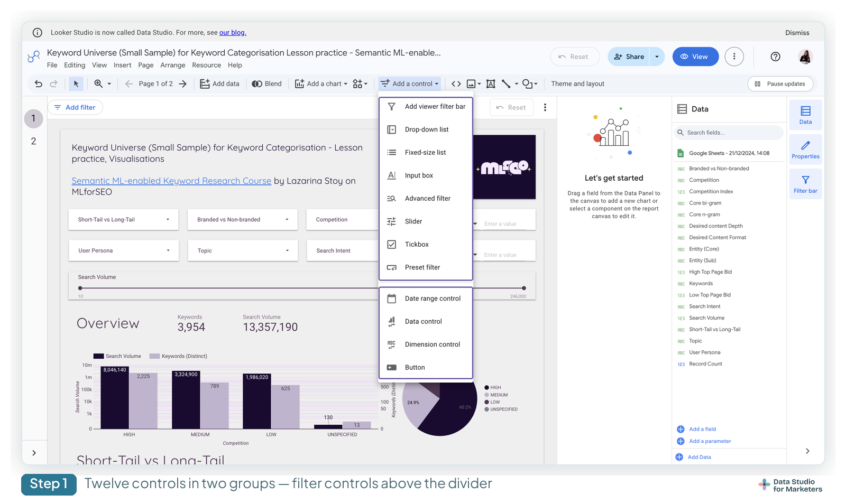Click the Share button

click(629, 57)
